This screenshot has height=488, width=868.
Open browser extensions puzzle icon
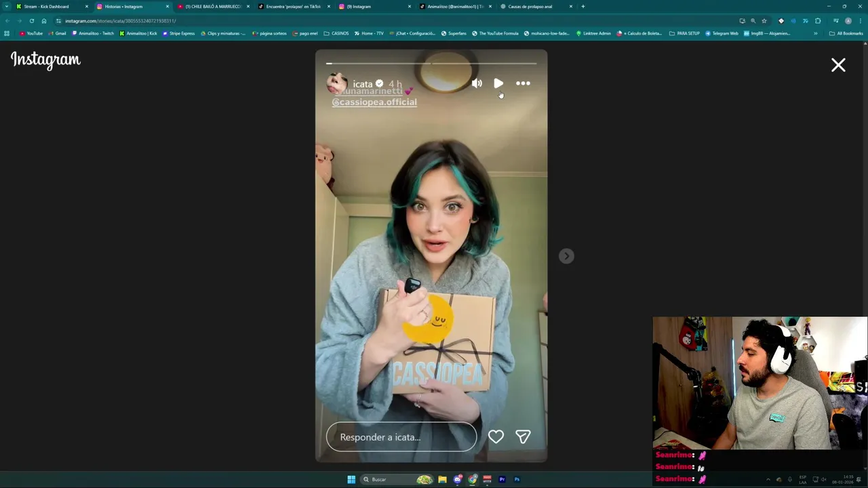[818, 21]
